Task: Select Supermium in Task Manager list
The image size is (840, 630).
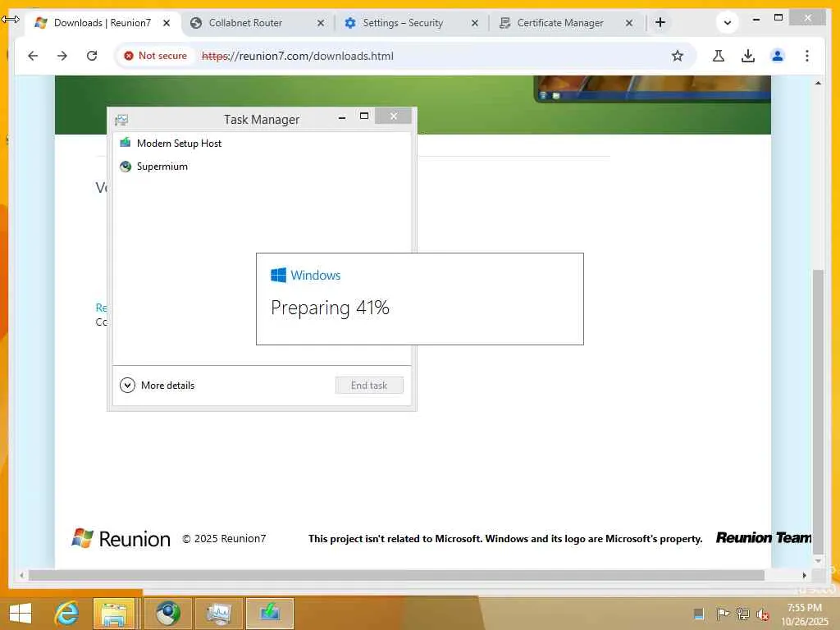Action: (x=262, y=167)
